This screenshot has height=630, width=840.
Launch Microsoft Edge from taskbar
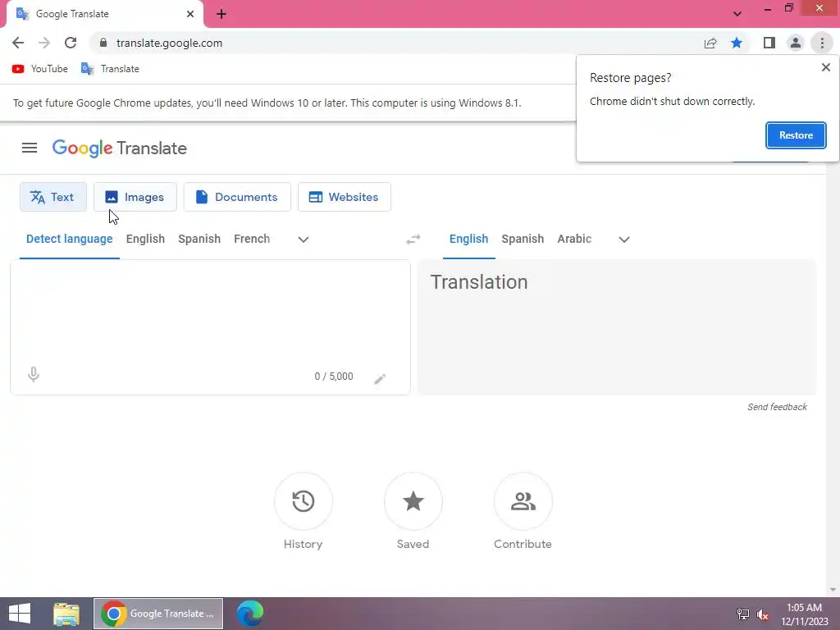[250, 614]
